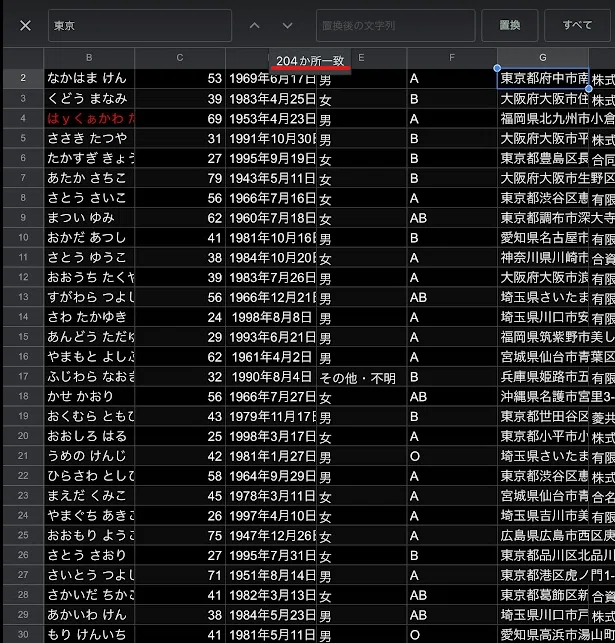Click cell with まつい ゆみ
Viewport: 615px width, 643px height.
pos(89,218)
